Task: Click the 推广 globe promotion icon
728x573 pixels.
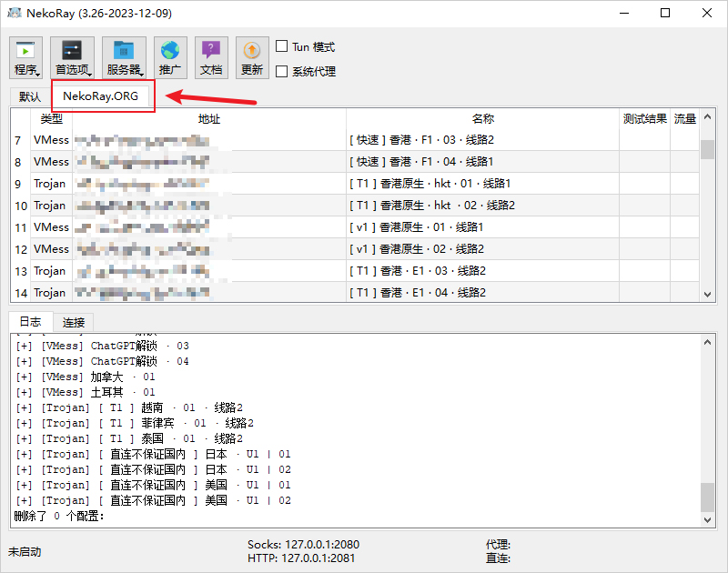Action: (172, 56)
